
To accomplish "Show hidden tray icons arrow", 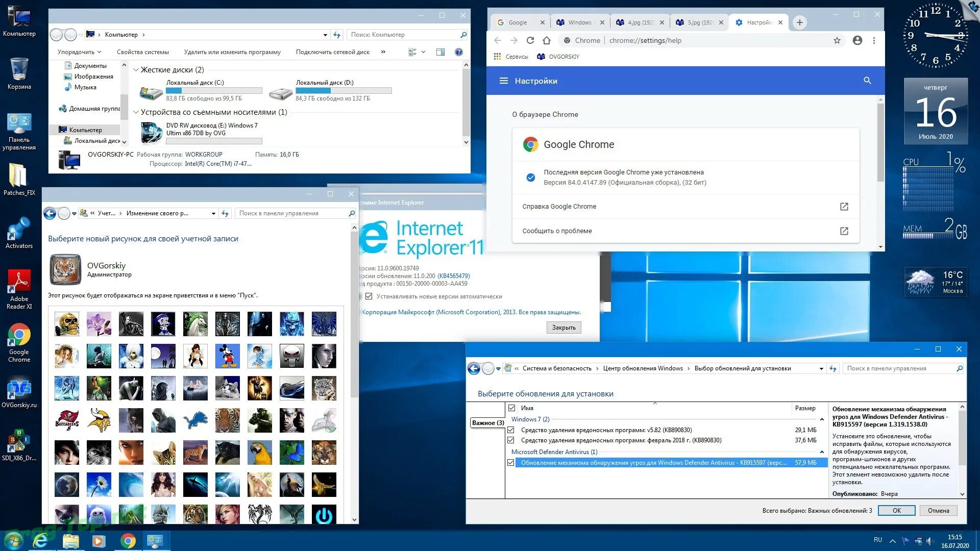I will 892,541.
